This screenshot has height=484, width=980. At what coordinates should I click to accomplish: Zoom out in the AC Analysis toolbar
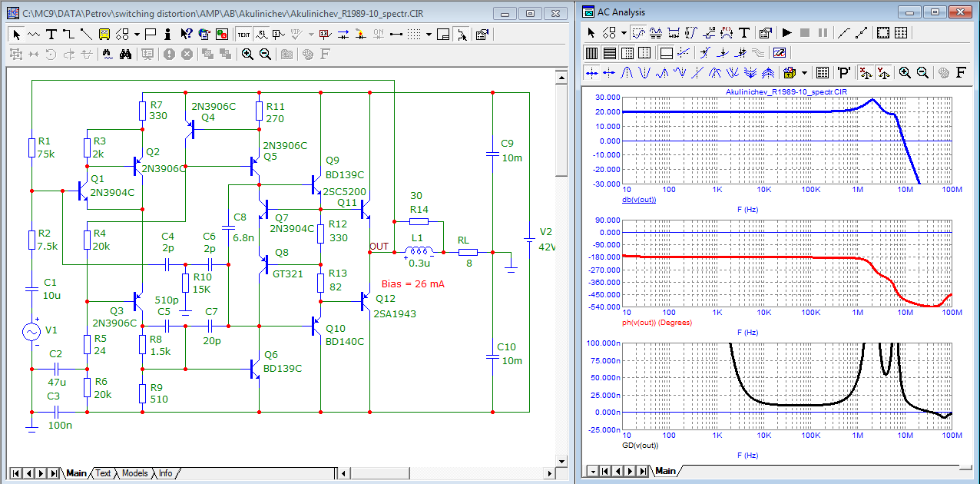(922, 73)
